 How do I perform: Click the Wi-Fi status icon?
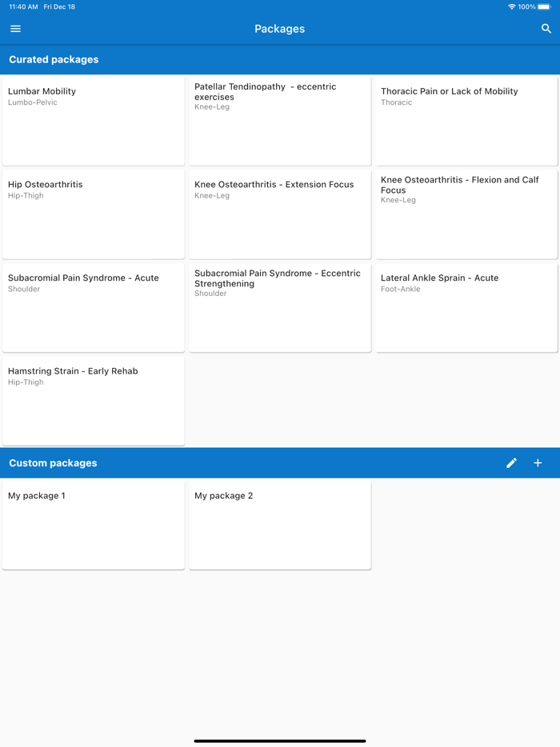pos(512,6)
